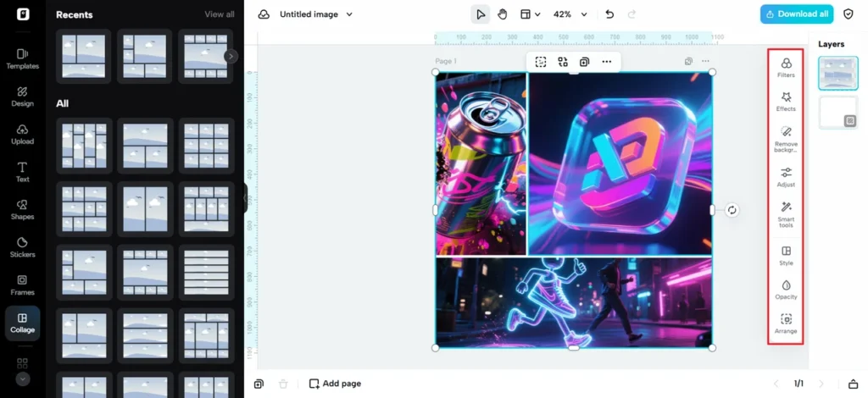Viewport: 868px width, 398px height.
Task: Activate the hand pan tool
Action: coord(502,14)
